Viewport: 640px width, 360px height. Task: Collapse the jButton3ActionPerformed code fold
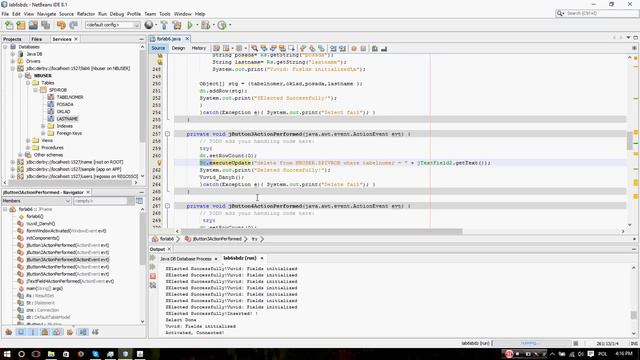click(x=167, y=134)
